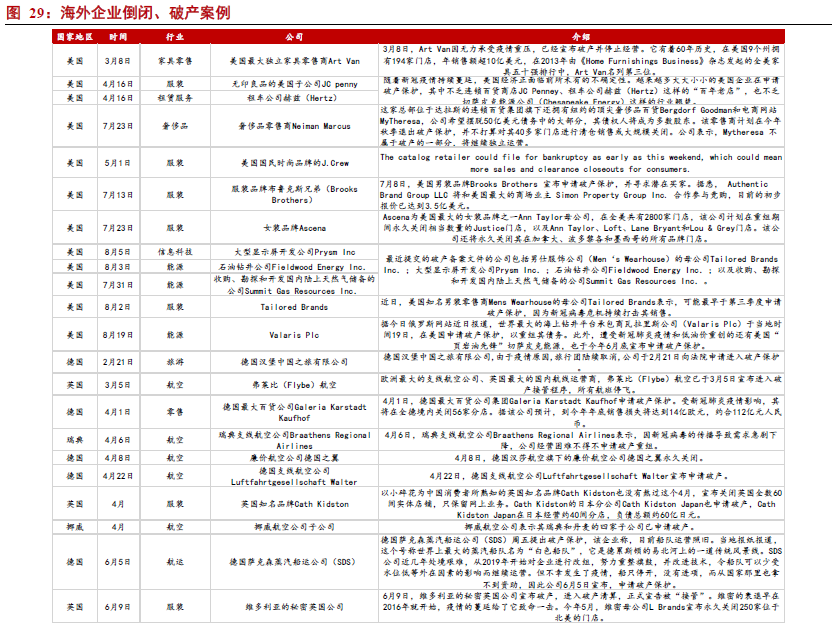
Task: Click the '挪威' country cell
Action: tap(75, 527)
